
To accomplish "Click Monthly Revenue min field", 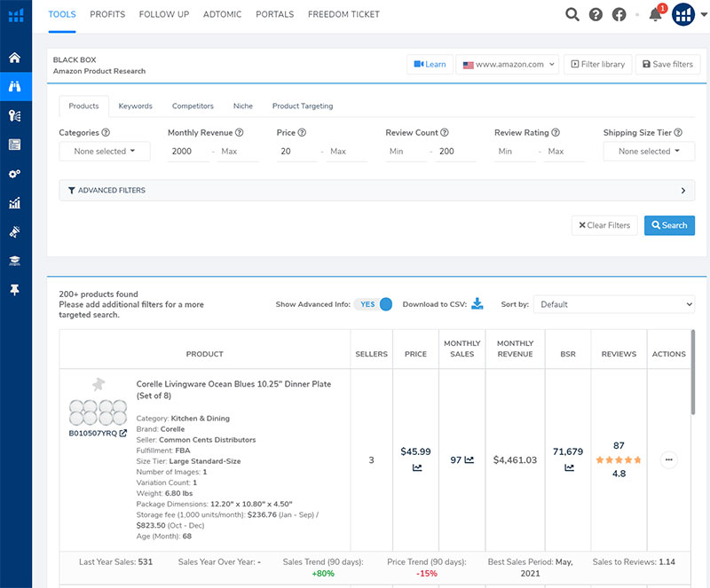I will [x=188, y=151].
